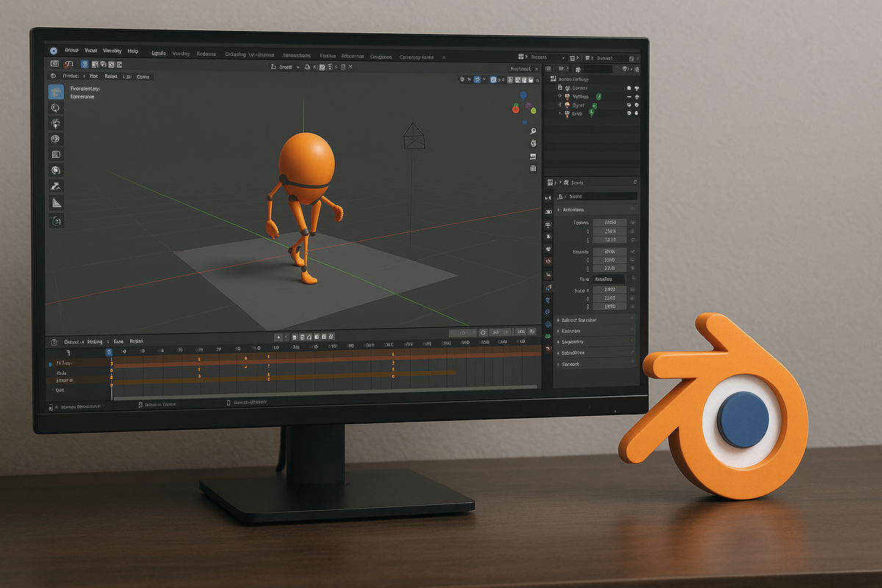This screenshot has height=588, width=882.
Task: Toggle visibility of the Eaidd outliner row
Action: click(629, 113)
